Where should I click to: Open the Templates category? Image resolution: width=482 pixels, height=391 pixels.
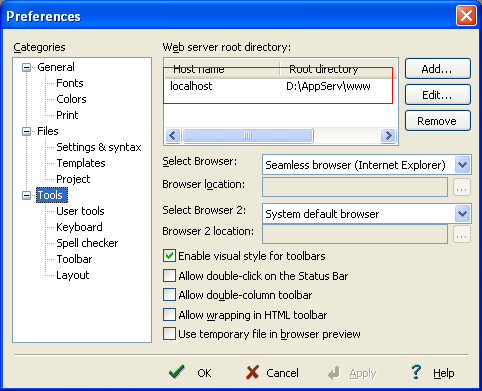tap(81, 163)
